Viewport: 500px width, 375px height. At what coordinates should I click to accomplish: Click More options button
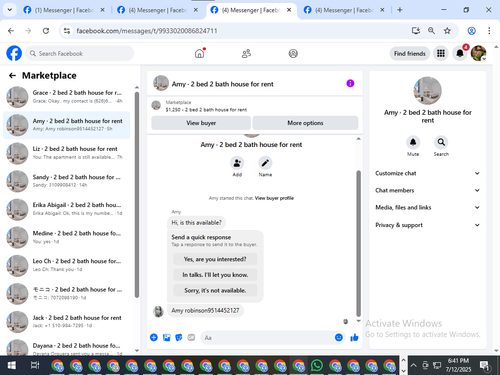pyautogui.click(x=305, y=123)
